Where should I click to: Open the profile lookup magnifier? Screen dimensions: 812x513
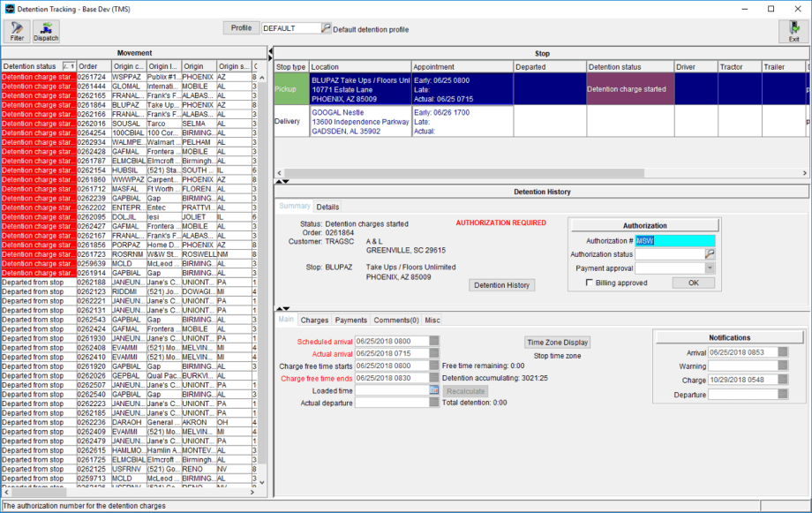[327, 27]
